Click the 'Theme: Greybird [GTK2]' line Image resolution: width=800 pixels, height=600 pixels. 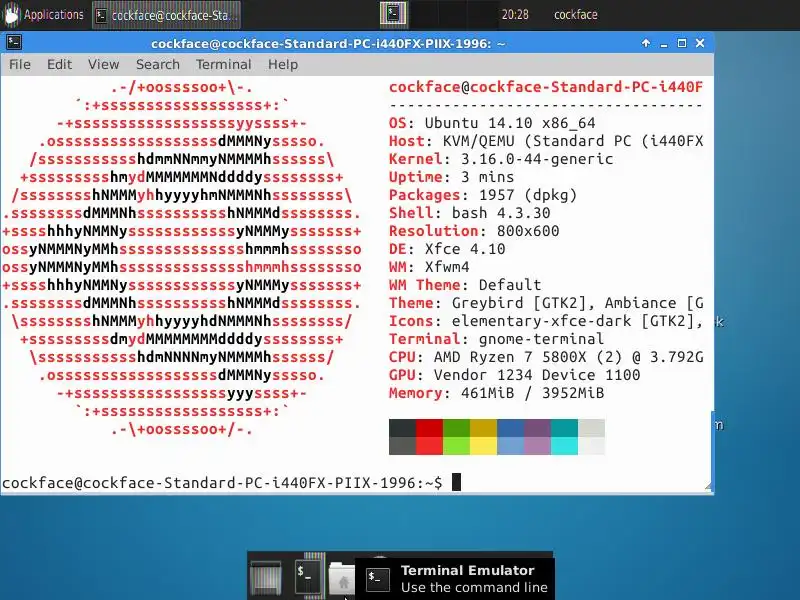[546, 303]
